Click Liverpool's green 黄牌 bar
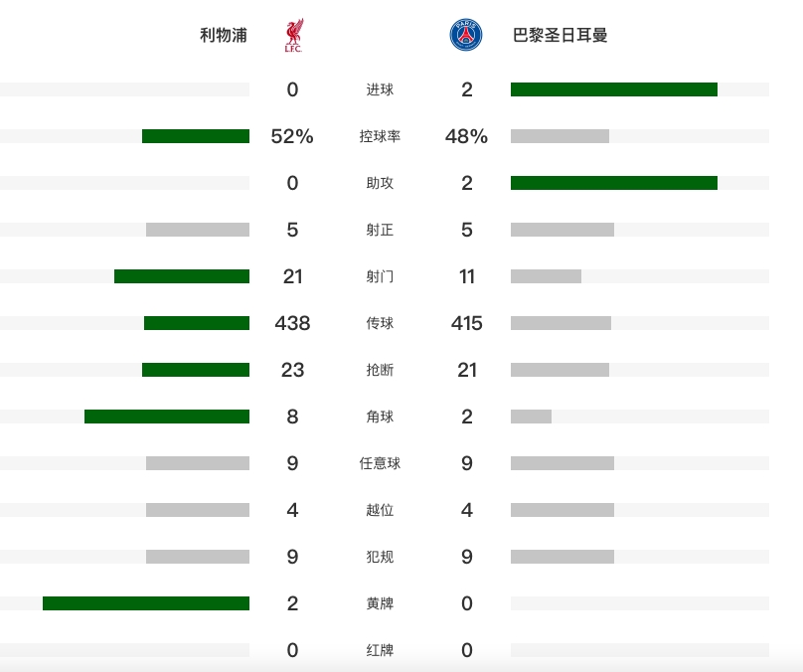The height and width of the screenshot is (672, 803). 146,603
